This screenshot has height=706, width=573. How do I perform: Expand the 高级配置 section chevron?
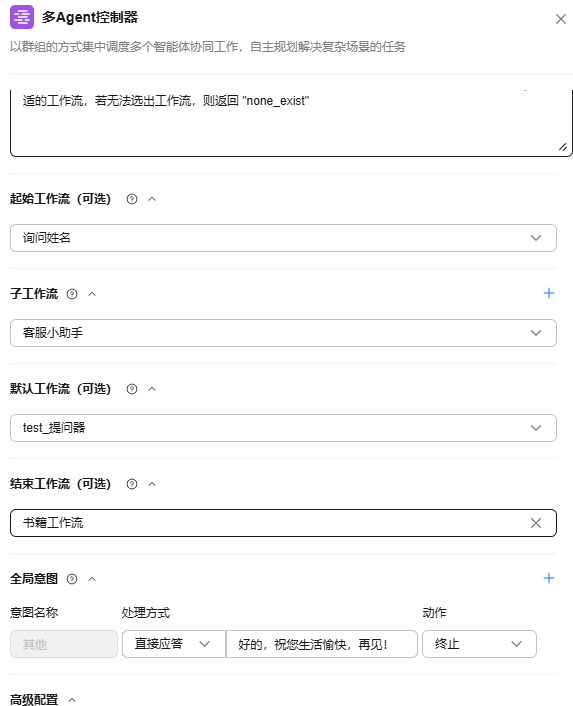click(x=72, y=700)
